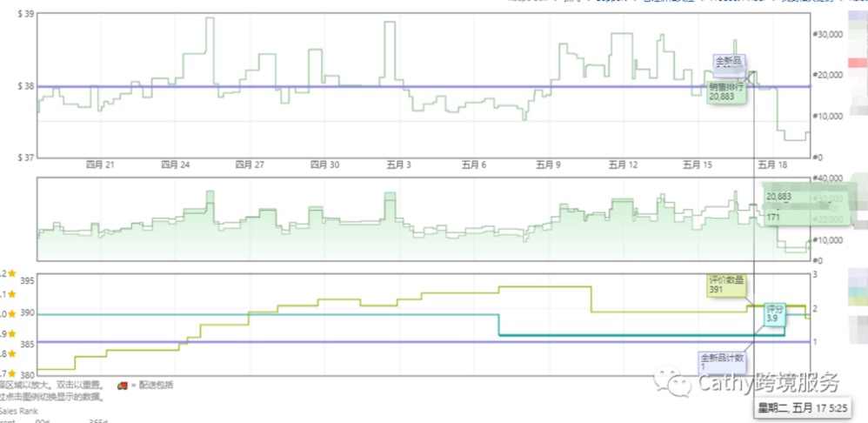Click the 星期二, 五月 17 5:25 date tooltip
This screenshot has height=423, width=868.
[x=803, y=408]
